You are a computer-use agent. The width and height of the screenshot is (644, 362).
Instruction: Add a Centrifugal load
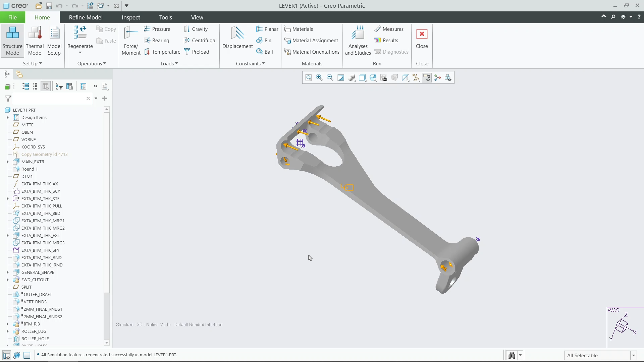(x=200, y=41)
